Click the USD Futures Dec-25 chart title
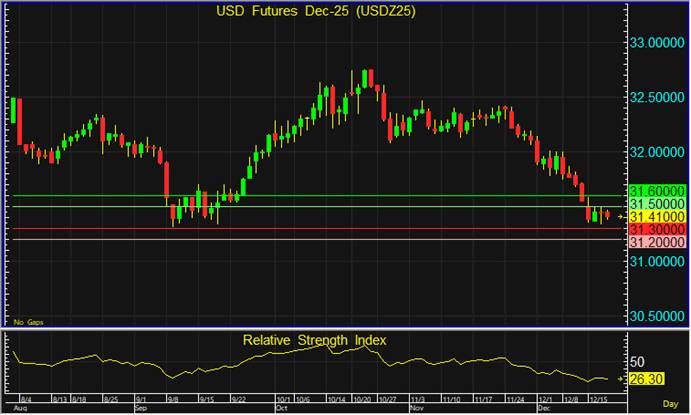The width and height of the screenshot is (691, 415). pyautogui.click(x=315, y=12)
